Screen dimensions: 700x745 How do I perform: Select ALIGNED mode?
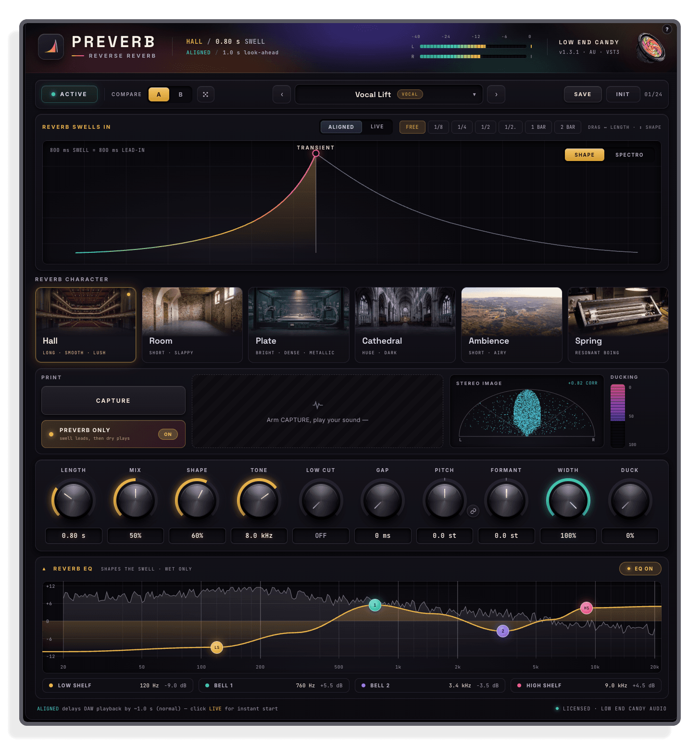click(341, 127)
